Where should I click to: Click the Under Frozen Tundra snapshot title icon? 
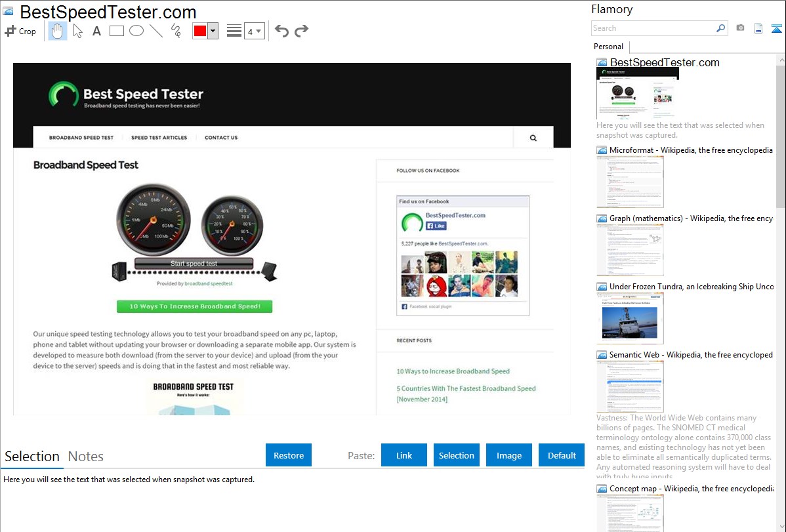(602, 287)
